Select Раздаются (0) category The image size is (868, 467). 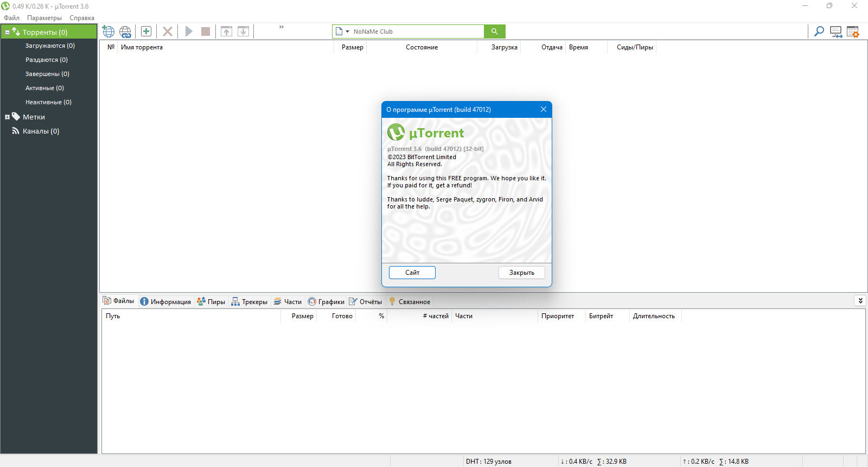(47, 60)
